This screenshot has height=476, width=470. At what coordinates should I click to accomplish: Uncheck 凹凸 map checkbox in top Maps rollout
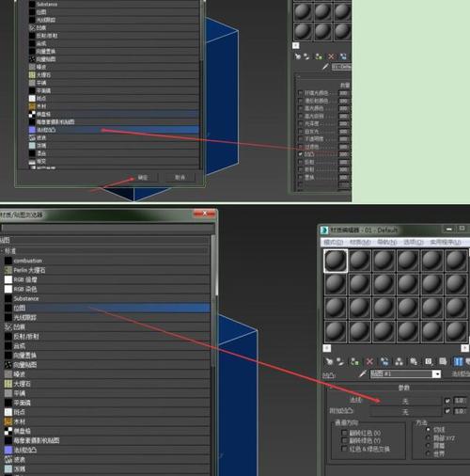tap(301, 154)
